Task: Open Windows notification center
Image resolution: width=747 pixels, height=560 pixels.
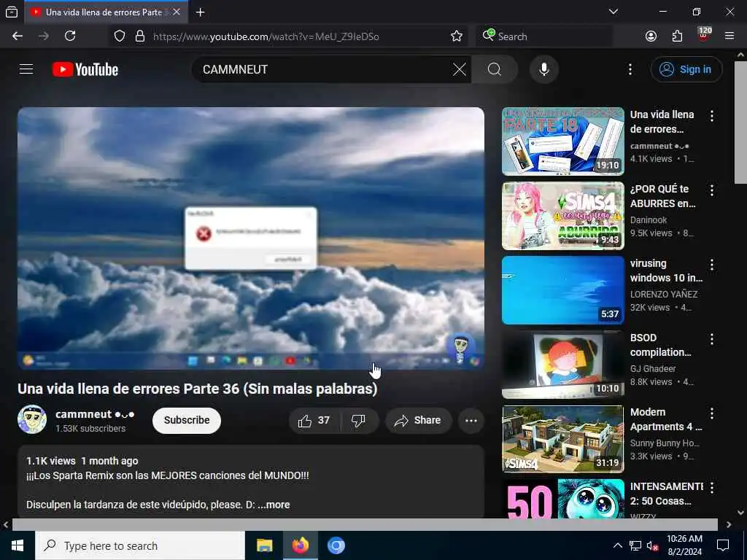Action: tap(723, 545)
